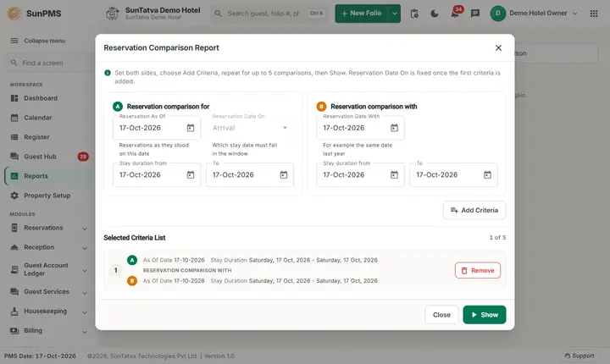Click the Reservation As Of date field
This screenshot has width=610, height=364.
tap(157, 128)
